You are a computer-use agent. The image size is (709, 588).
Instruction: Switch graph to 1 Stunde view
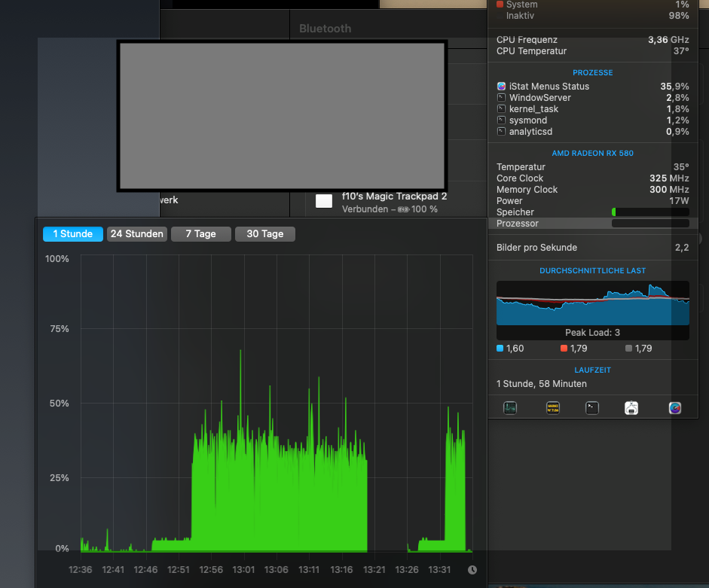pyautogui.click(x=72, y=234)
